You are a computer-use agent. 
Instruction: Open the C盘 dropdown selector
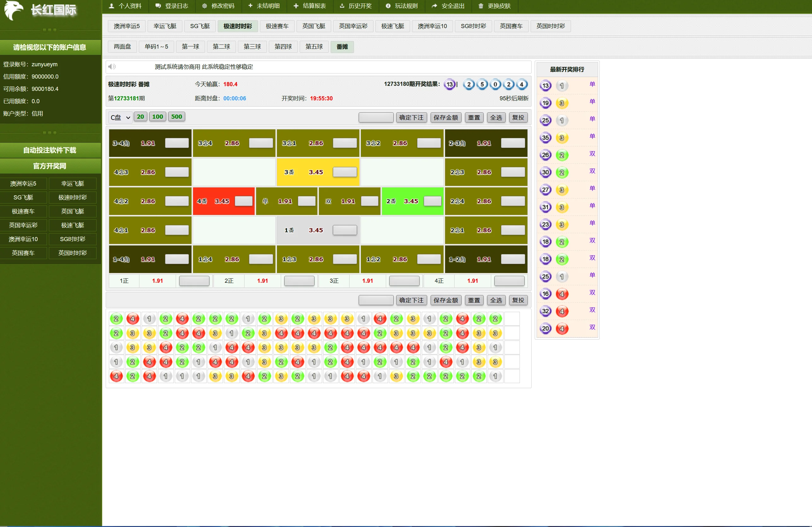[121, 117]
